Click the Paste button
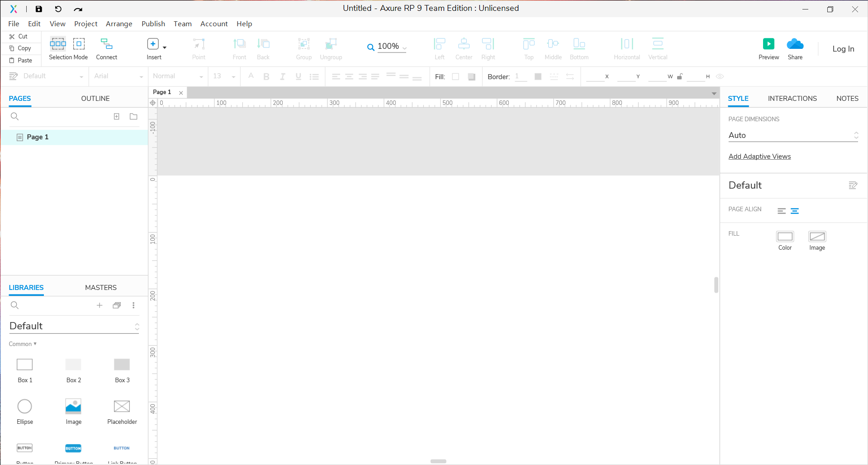868x465 pixels. pos(21,60)
